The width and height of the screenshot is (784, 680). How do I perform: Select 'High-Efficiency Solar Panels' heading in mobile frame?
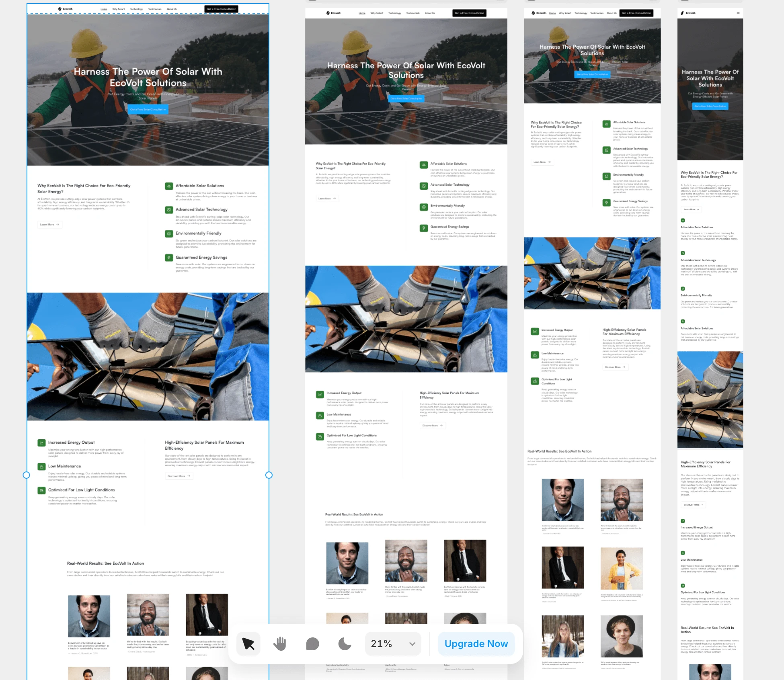(706, 464)
